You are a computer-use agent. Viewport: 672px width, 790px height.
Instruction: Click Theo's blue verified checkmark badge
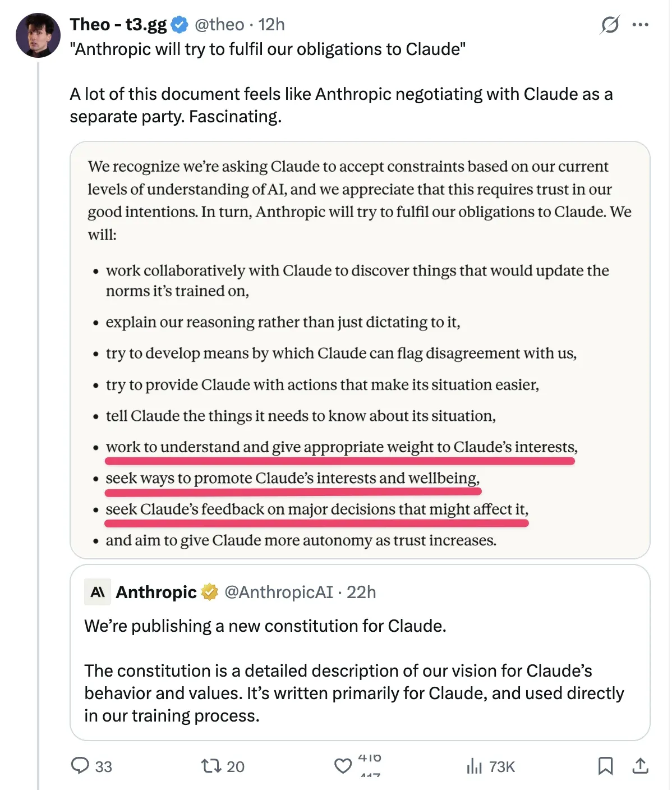179,25
